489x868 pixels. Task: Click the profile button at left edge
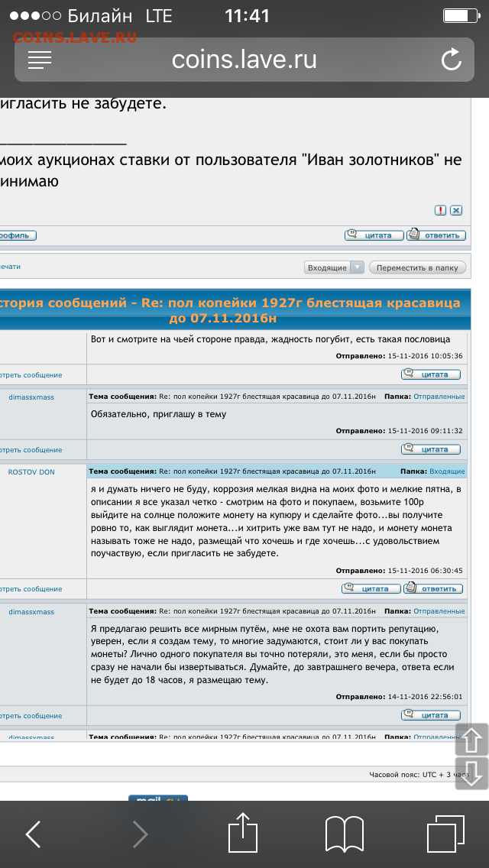tap(18, 235)
